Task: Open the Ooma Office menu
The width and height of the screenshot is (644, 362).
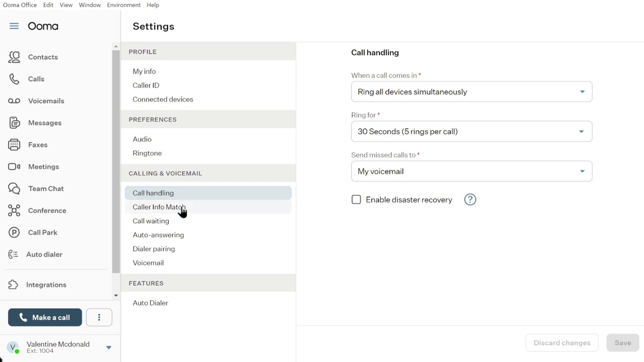Action: click(x=20, y=5)
